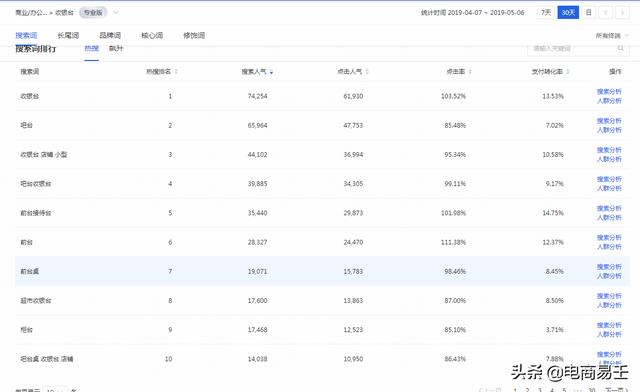The height and width of the screenshot is (392, 640).
Task: Click the 61,930 click popularity value
Action: (x=353, y=96)
